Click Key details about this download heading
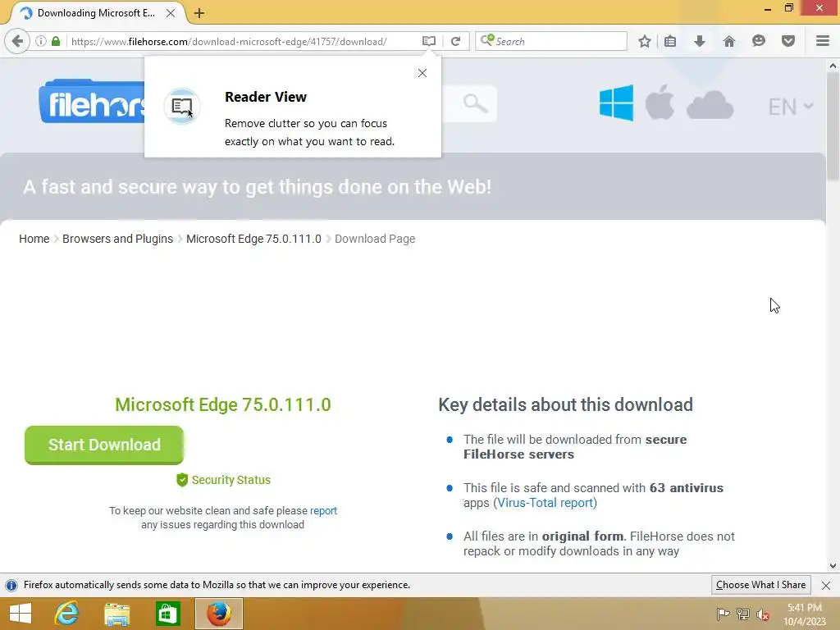 [566, 404]
